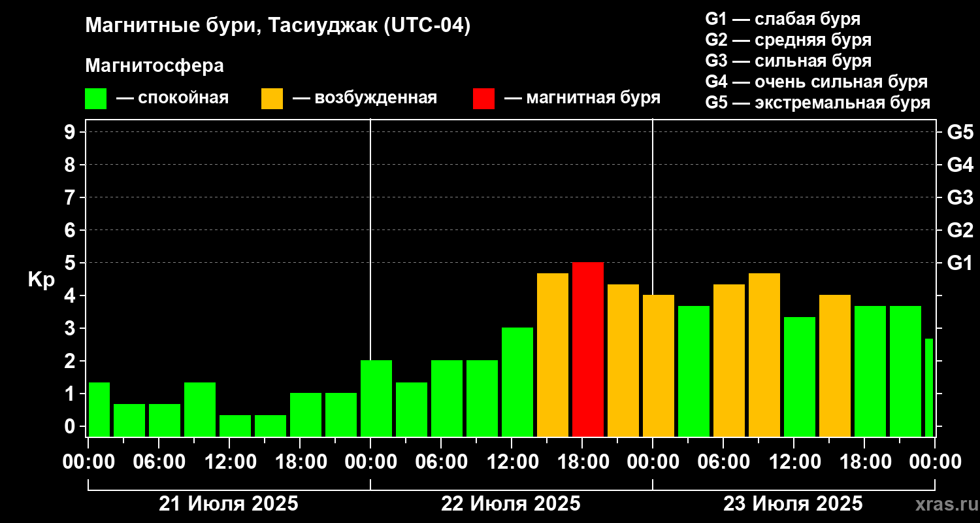
Task: Click the '21 Июля 2025' date label
Action: (x=229, y=504)
